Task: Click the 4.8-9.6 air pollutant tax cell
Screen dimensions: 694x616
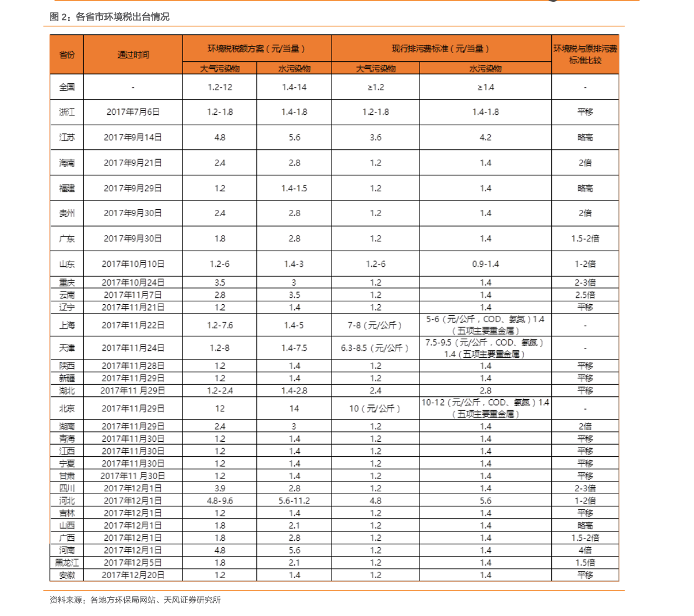Action: (220, 501)
